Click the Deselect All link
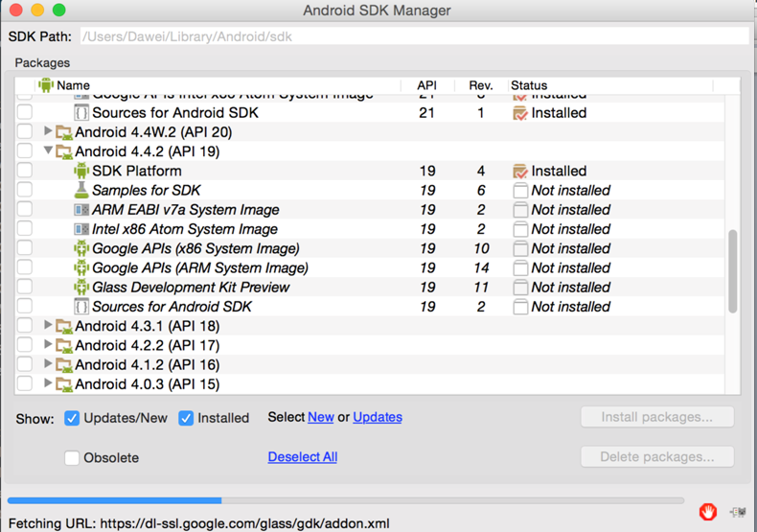This screenshot has height=532, width=757. pos(303,456)
